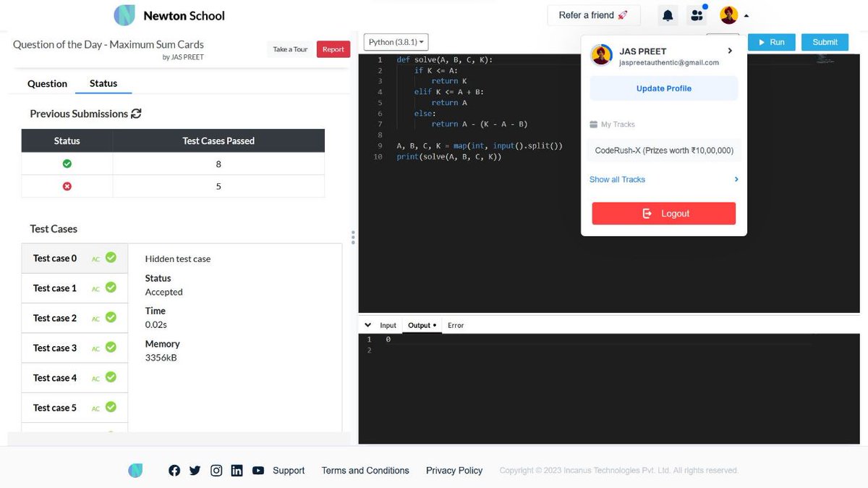
Task: Open the LinkedIn icon in footer
Action: (x=237, y=470)
